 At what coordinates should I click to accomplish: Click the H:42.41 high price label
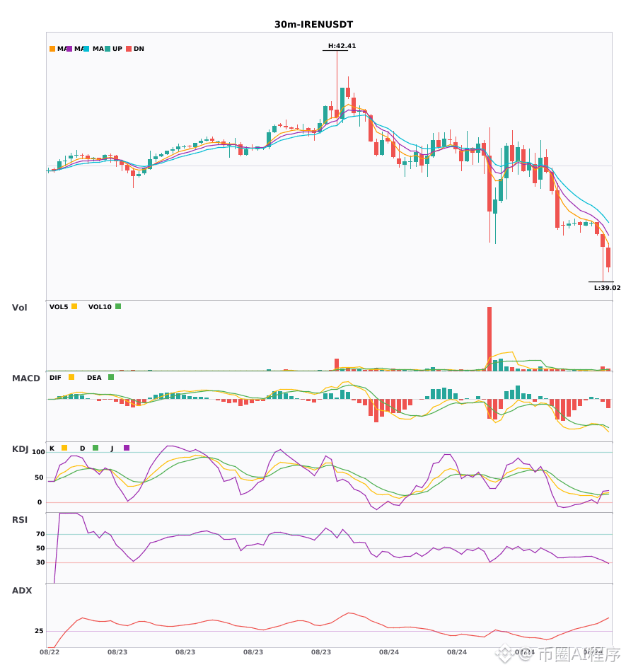pos(342,46)
